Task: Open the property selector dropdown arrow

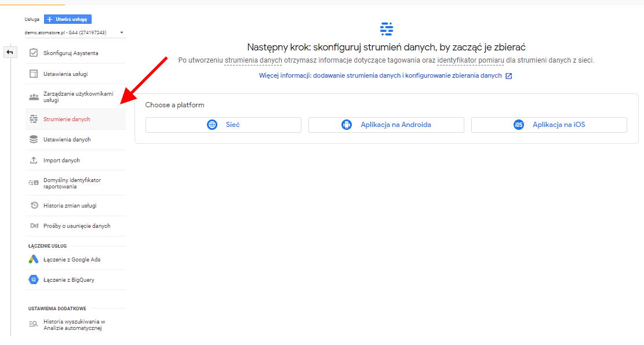Action: coord(122,32)
